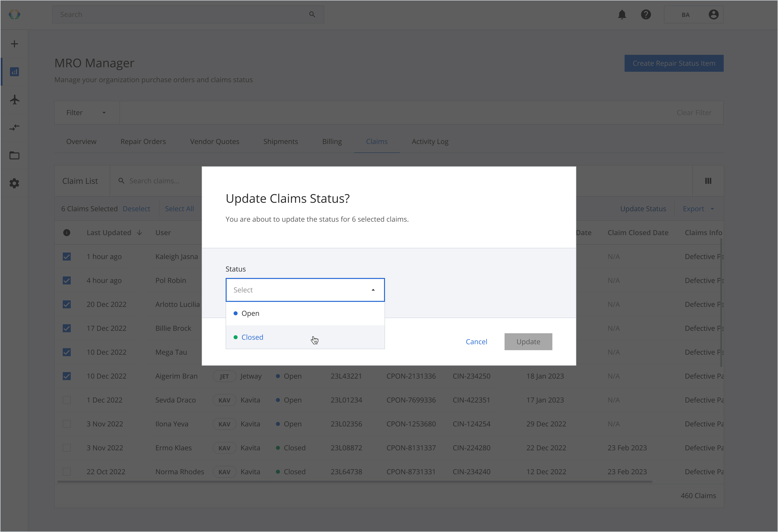This screenshot has width=778, height=532.
Task: Switch to the Repair Orders tab
Action: (x=143, y=142)
